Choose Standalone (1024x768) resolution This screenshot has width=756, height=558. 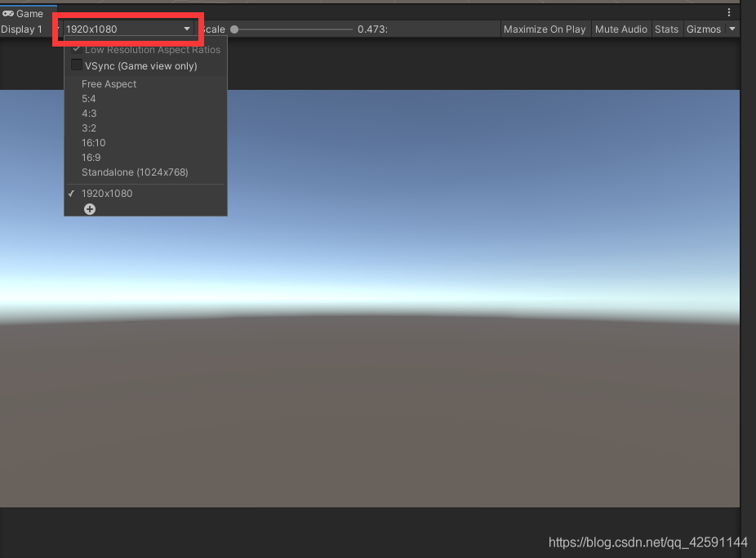click(145, 172)
